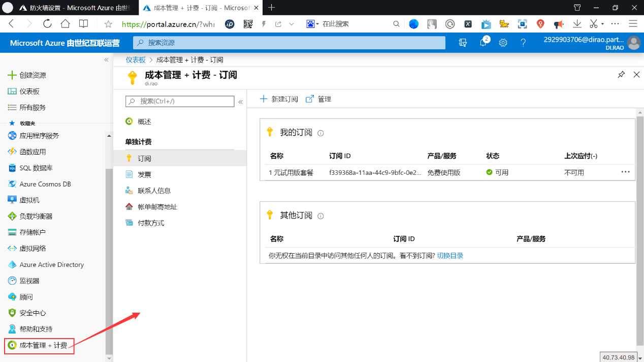Screen dimensions: 644x362
Task: Open the help question mark icon
Action: [523, 43]
